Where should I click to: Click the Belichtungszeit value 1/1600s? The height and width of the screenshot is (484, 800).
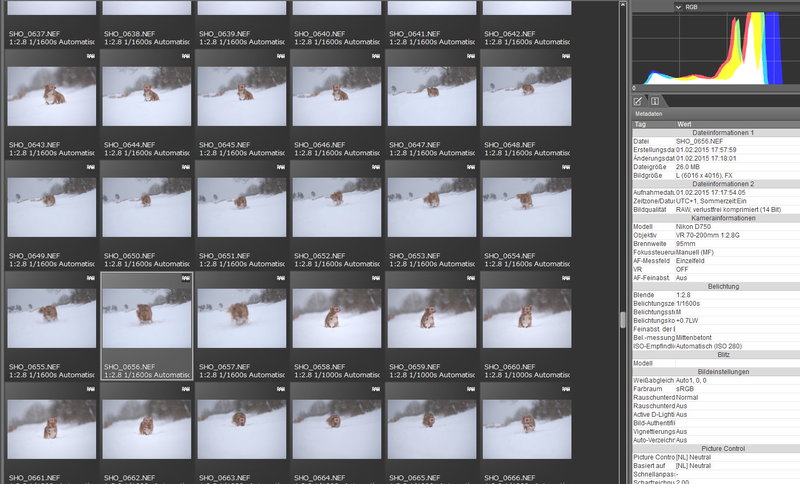[x=688, y=303]
